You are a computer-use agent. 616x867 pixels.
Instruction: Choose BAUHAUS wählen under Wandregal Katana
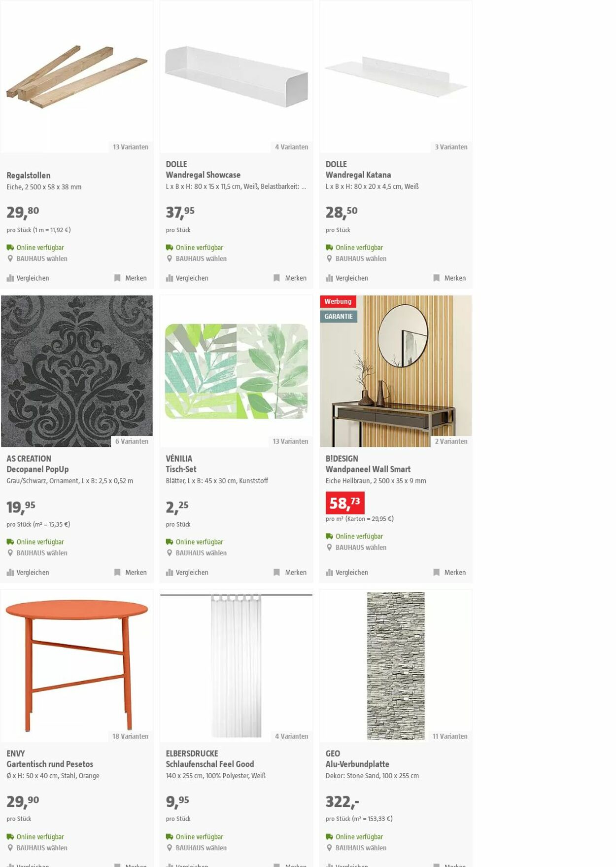361,258
